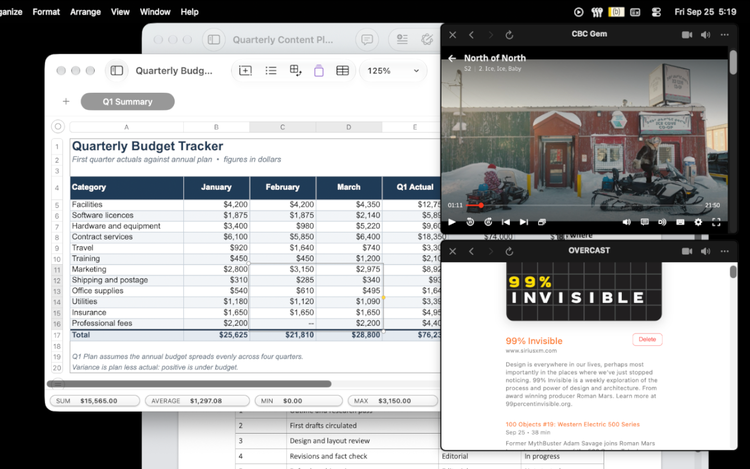Go back in CBC Gem window
This screenshot has width=750, height=469.
pos(471,34)
